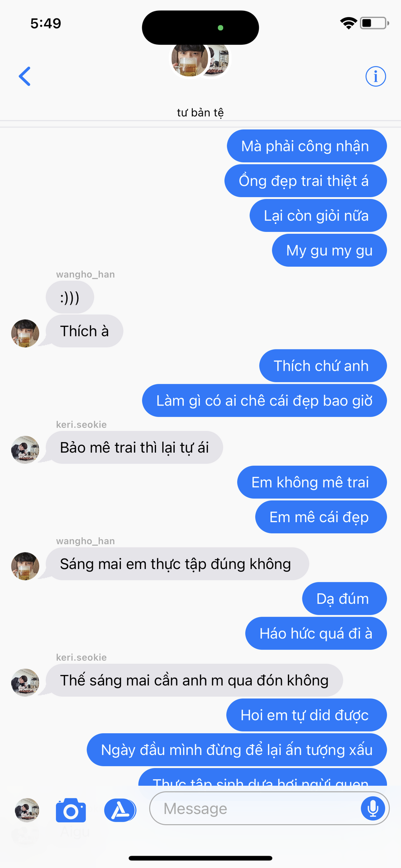Viewport: 401px width, 868px height.
Task: Open the camera from the message bar
Action: point(71,810)
